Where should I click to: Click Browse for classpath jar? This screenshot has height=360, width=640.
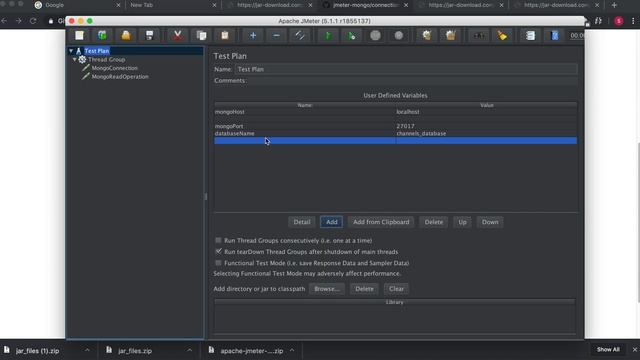pyautogui.click(x=327, y=289)
